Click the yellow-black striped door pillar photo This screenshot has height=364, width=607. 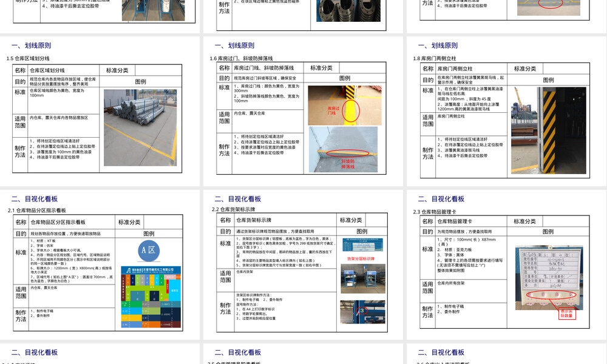pyautogui.click(x=549, y=130)
